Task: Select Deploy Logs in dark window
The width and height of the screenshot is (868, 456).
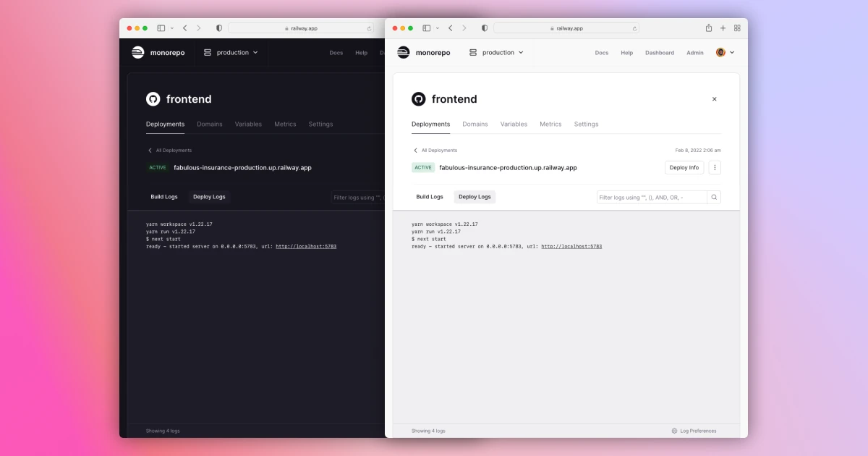Action: [x=209, y=197]
